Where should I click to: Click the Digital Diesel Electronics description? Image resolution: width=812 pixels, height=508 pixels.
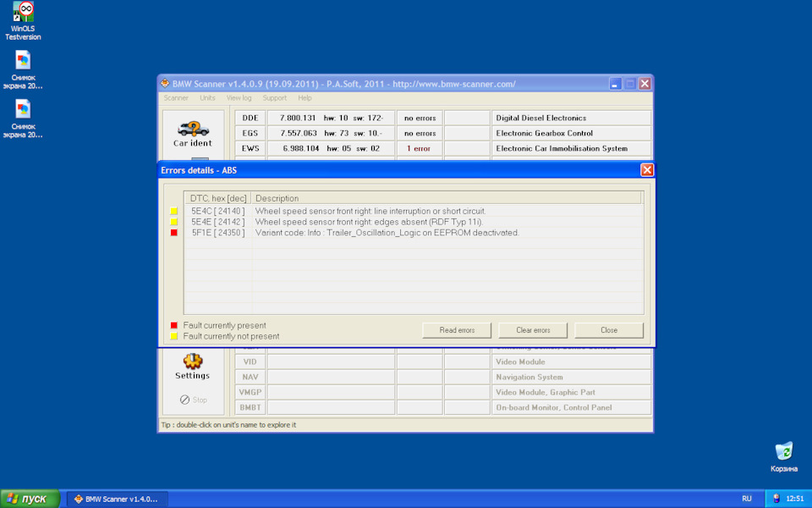pyautogui.click(x=540, y=118)
